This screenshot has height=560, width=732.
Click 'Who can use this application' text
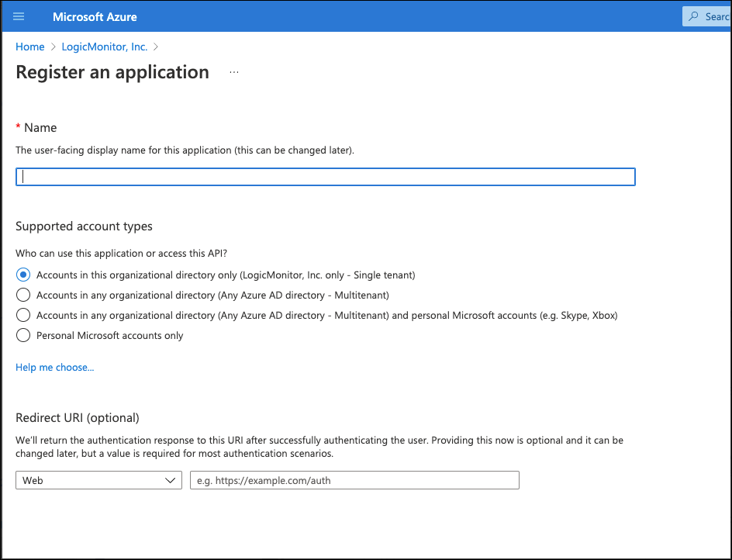tap(122, 253)
